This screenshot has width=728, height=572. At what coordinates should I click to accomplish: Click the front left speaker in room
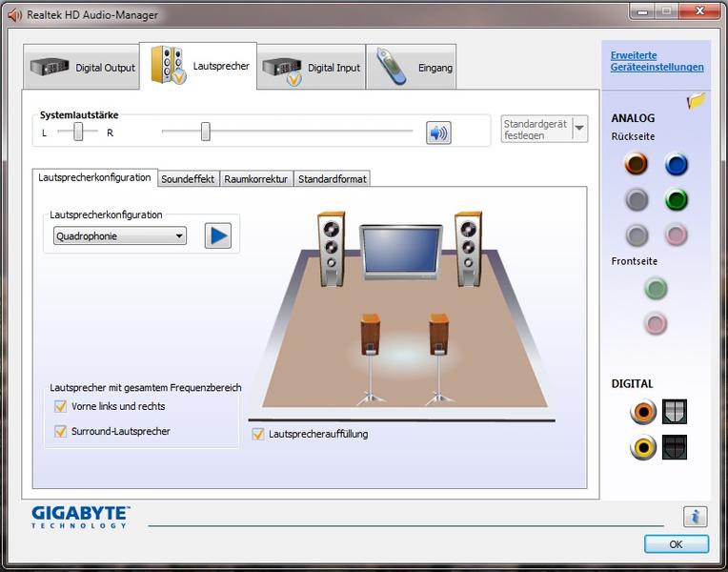331,249
